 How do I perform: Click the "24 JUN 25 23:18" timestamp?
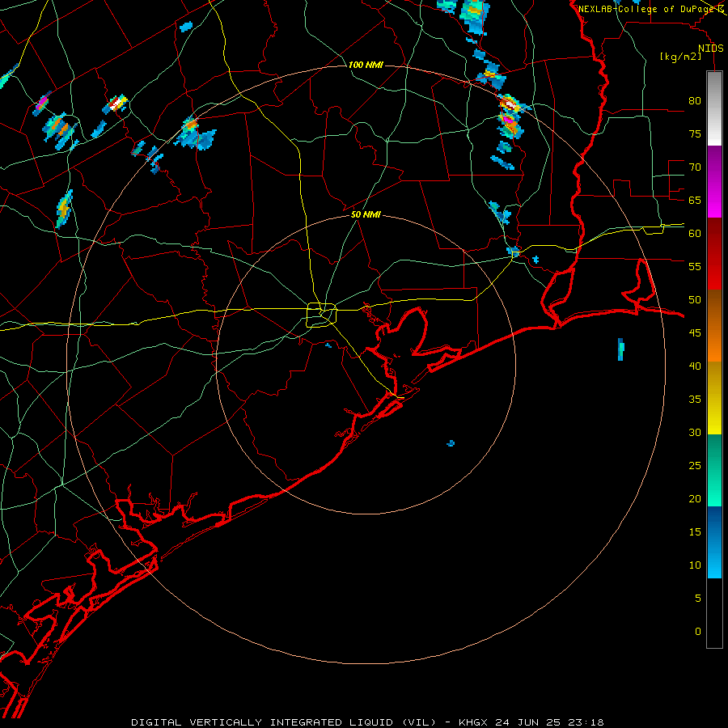(x=549, y=722)
